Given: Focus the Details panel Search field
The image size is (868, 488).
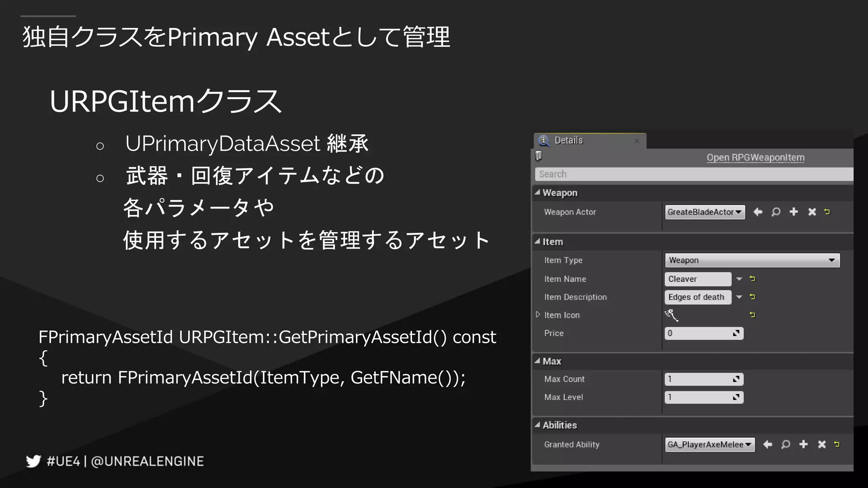Looking at the screenshot, I should pos(694,174).
